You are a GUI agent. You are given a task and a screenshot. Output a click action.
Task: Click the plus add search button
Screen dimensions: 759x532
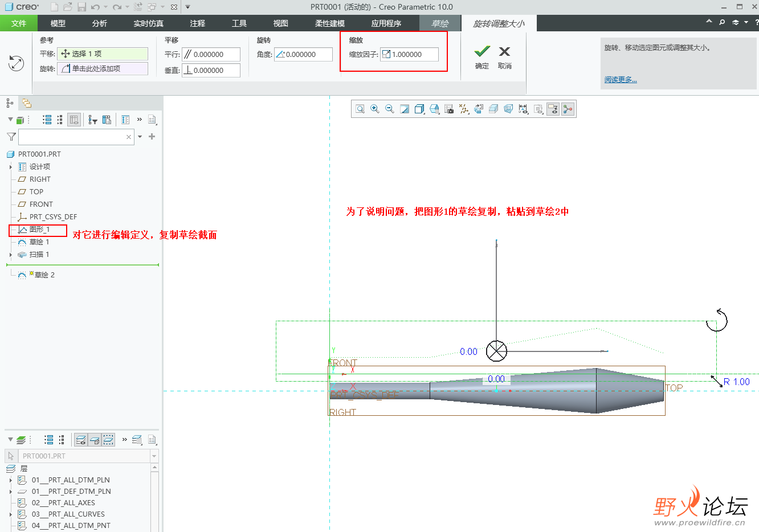[x=152, y=137]
